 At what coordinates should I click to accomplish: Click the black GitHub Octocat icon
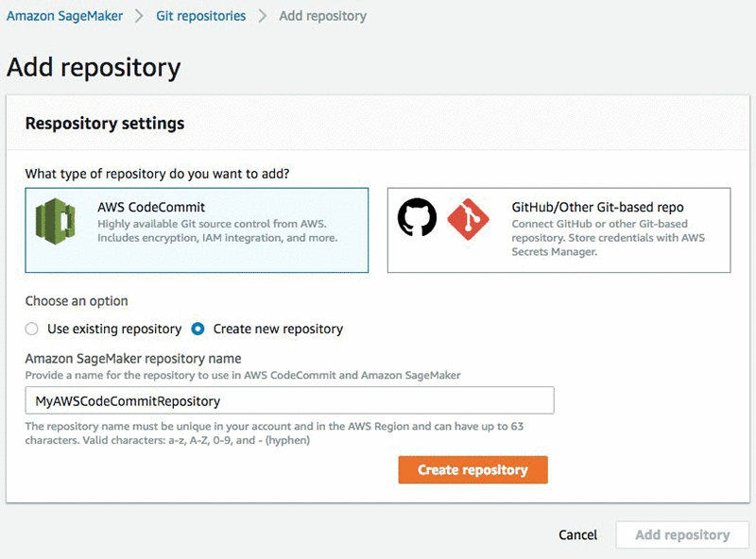click(x=417, y=217)
